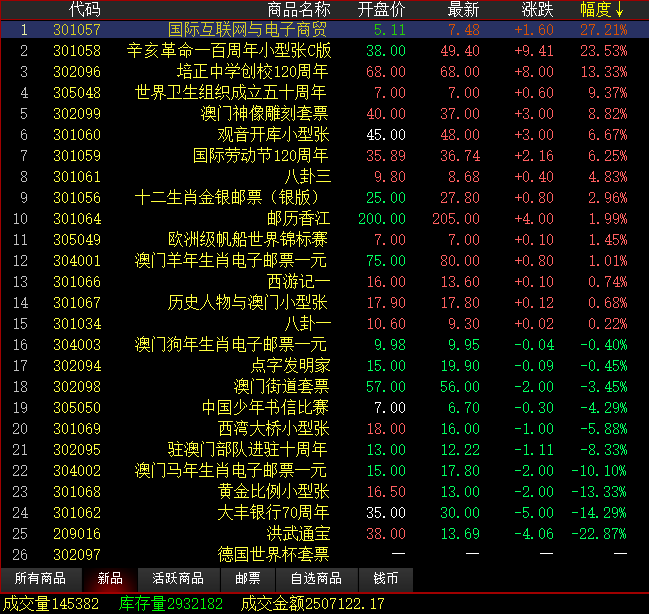The image size is (649, 614).
Task: Click latest price 13.69
Action: tap(460, 534)
